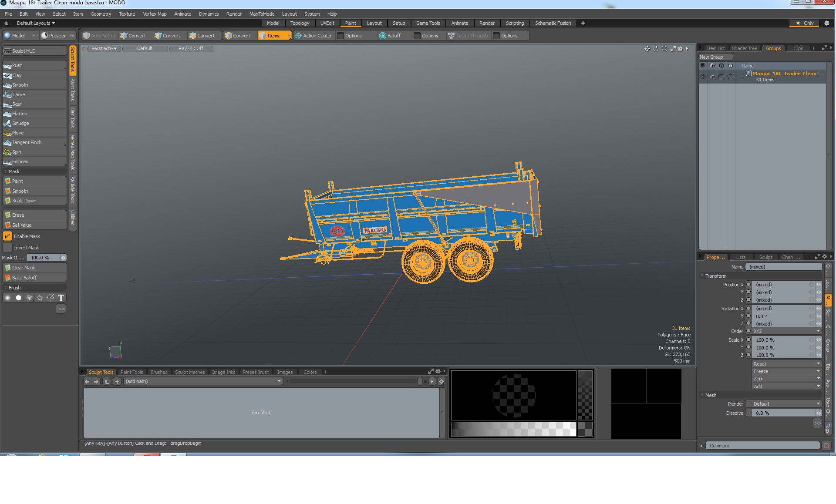Click the Clear Mask button
The width and height of the screenshot is (836, 504).
tap(34, 268)
